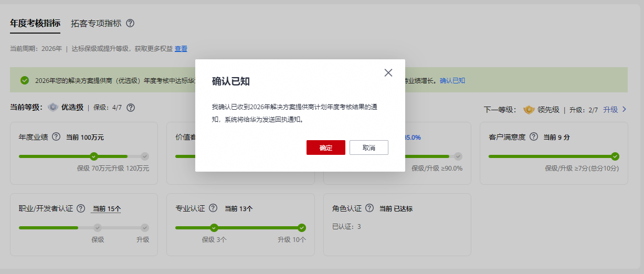Close the 确认已知 dialog with X
Viewport: 644px width, 274px height.
pos(388,73)
